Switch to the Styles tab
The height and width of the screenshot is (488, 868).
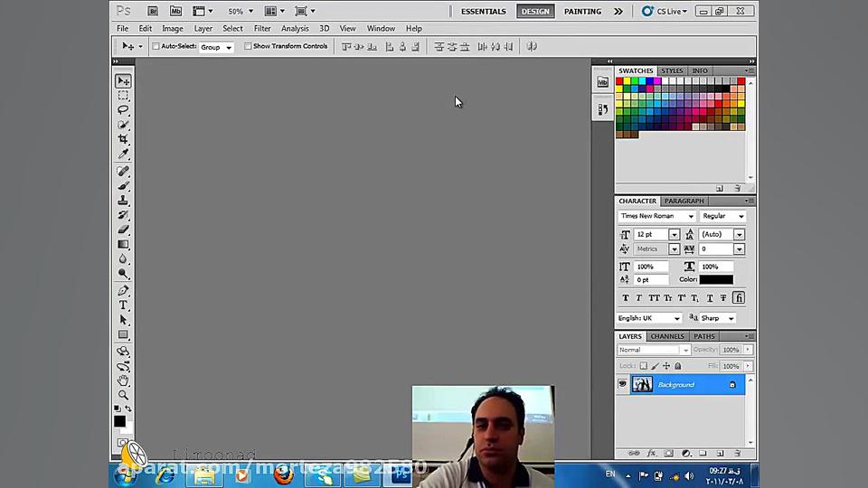click(x=672, y=70)
